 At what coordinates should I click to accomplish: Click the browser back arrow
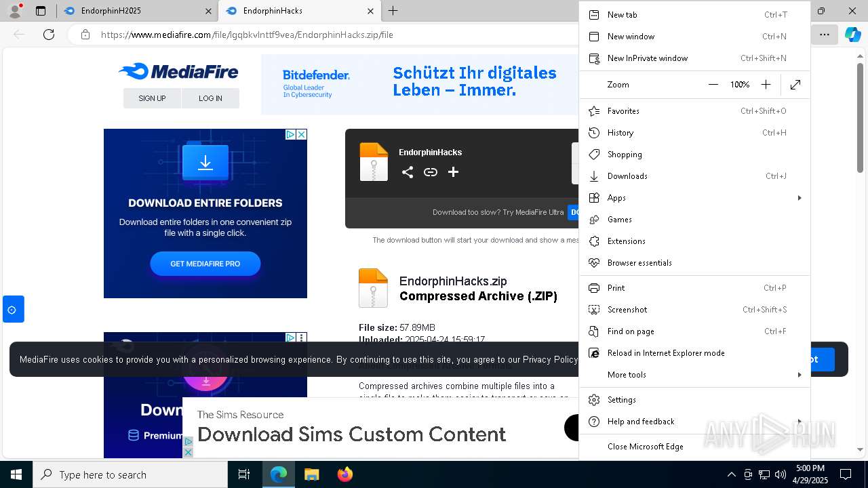point(19,35)
